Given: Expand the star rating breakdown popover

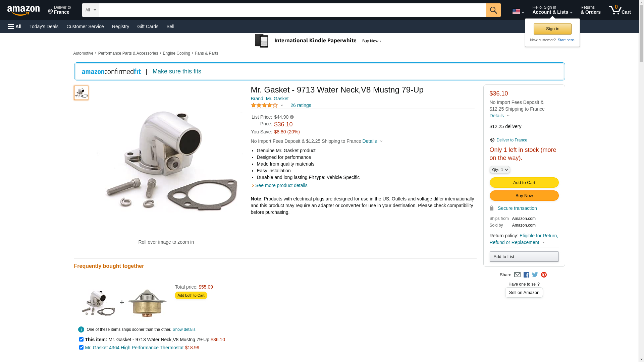Looking at the screenshot, I should pyautogui.click(x=267, y=105).
